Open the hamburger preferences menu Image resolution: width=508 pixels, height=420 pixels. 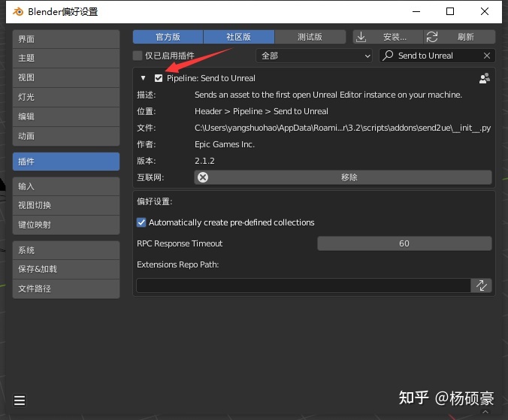20,400
